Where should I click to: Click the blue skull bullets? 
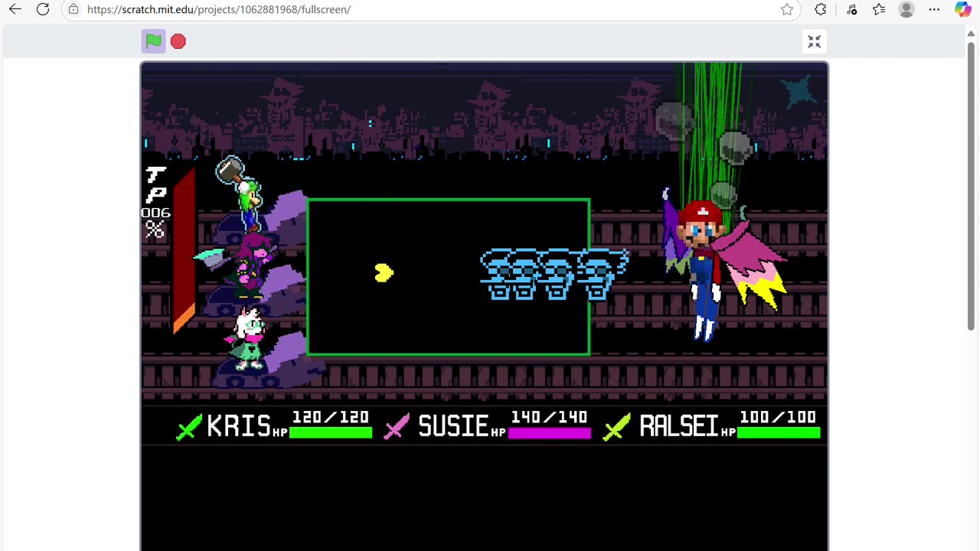555,274
